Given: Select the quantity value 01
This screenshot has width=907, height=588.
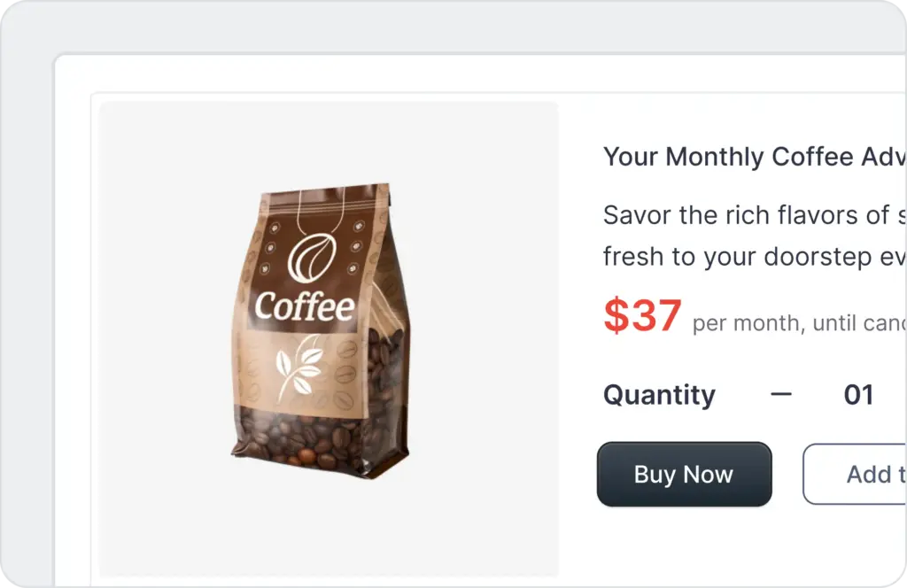Looking at the screenshot, I should tap(858, 395).
